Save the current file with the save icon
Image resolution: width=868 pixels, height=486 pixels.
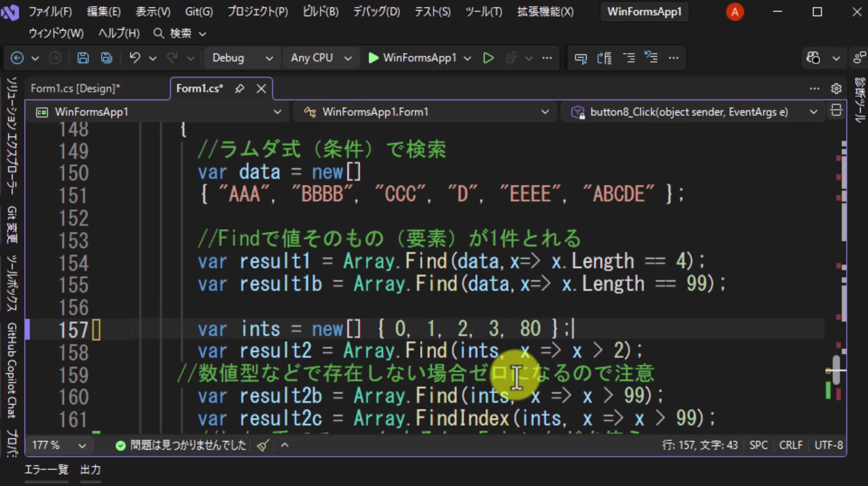(83, 58)
